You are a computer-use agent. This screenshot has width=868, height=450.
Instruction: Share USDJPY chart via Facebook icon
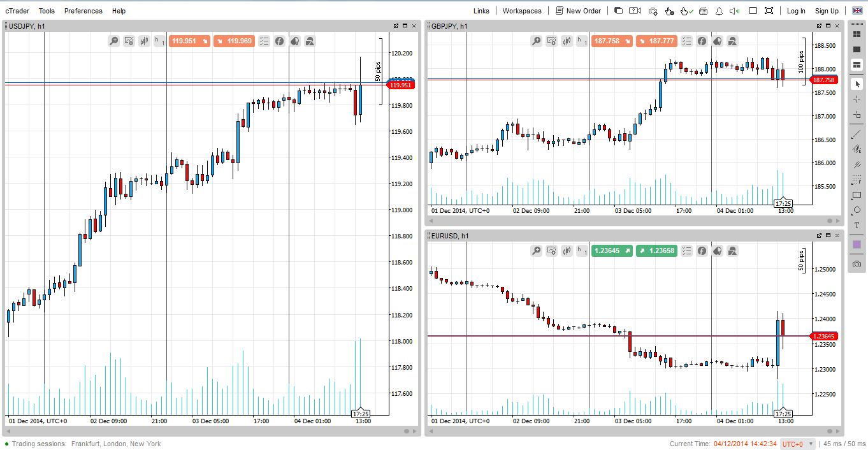(x=279, y=41)
